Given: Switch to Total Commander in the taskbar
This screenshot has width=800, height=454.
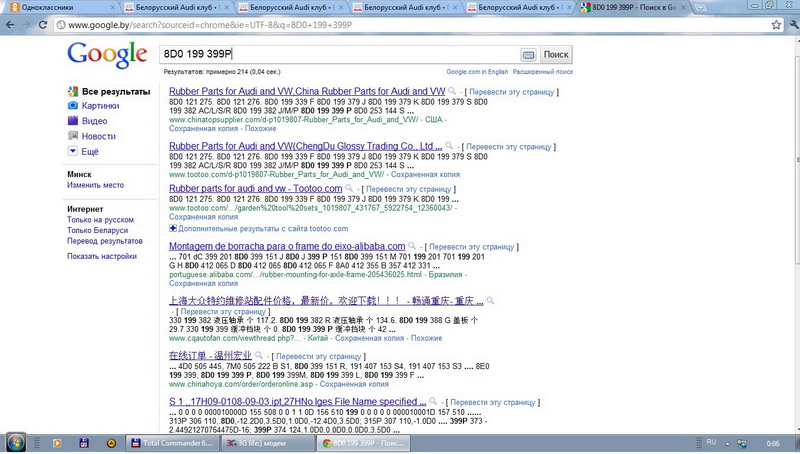Looking at the screenshot, I should tap(172, 443).
